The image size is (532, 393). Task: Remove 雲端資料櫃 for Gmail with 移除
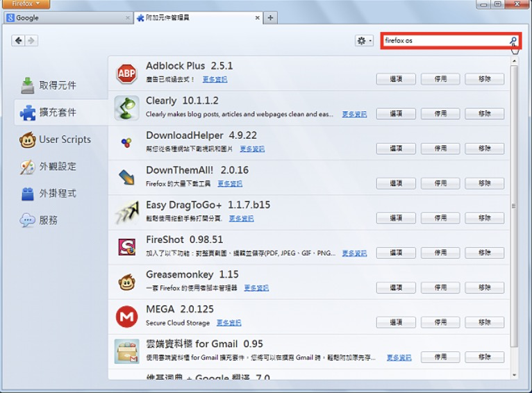485,357
